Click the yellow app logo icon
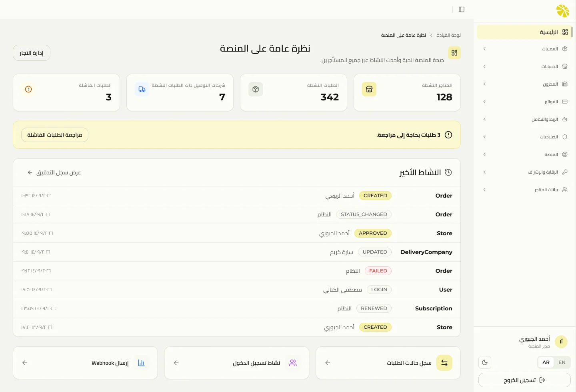This screenshot has width=576, height=392. pyautogui.click(x=563, y=11)
